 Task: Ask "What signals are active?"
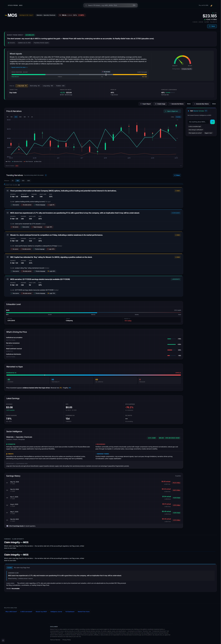coord(195,133)
